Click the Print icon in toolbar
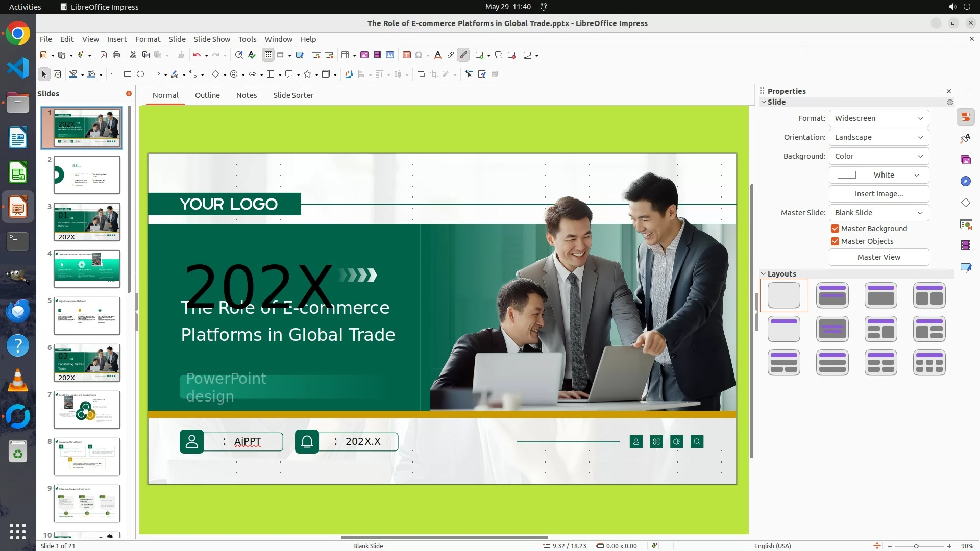The image size is (980, 551). [116, 55]
